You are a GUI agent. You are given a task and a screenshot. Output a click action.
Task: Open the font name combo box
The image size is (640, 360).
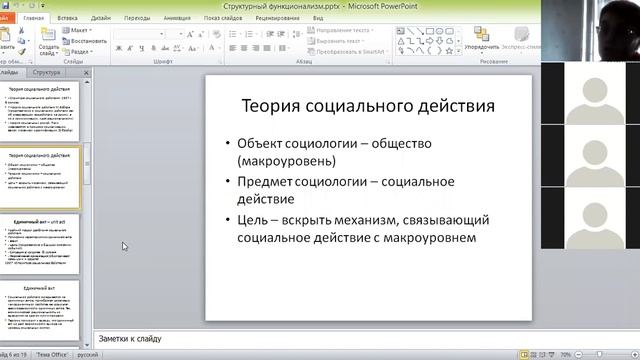click(139, 34)
